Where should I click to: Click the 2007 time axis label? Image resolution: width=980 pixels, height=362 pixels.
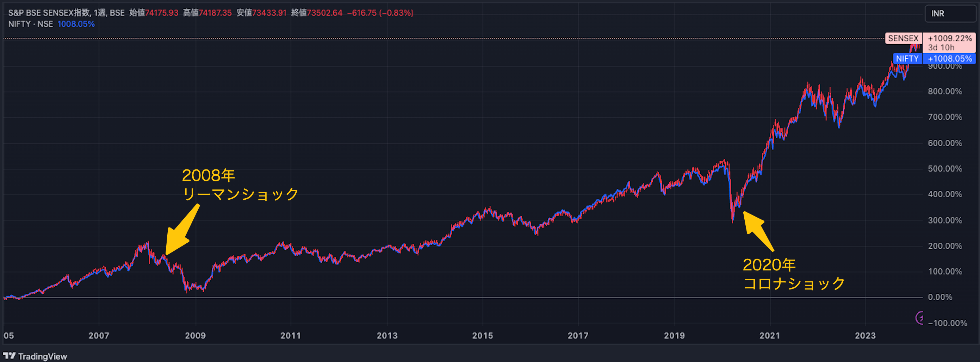click(99, 336)
